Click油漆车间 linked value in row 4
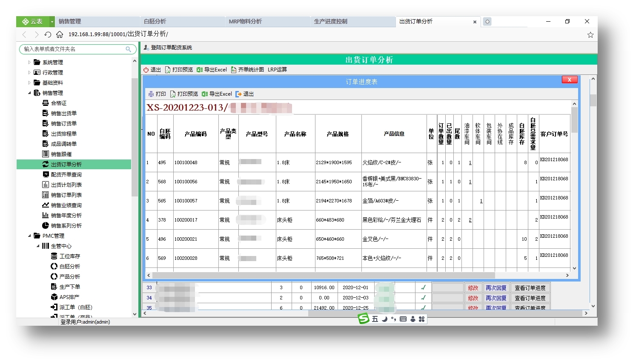 point(470,220)
